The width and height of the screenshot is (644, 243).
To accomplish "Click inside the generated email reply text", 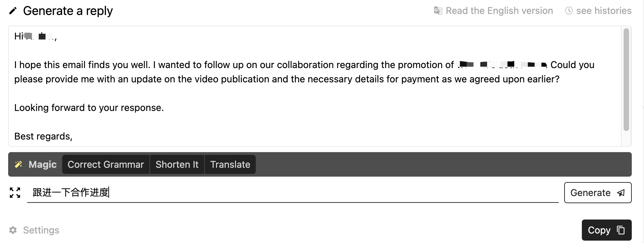I will 315,86.
